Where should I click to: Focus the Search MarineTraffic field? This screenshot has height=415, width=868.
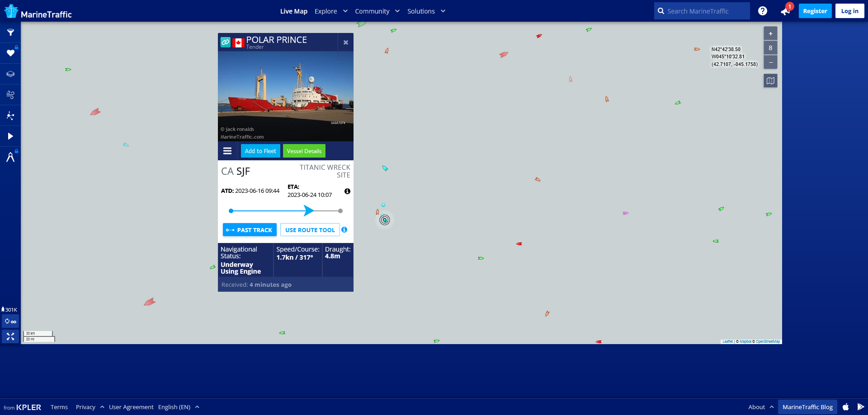[x=702, y=11]
